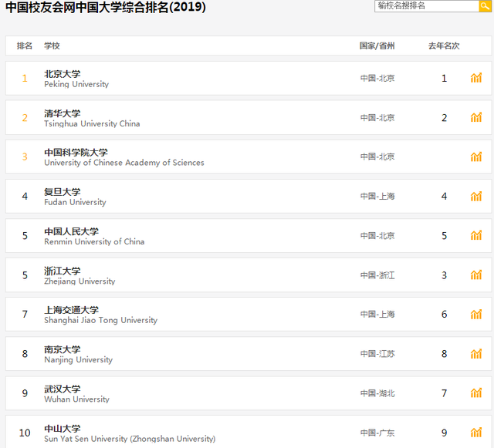Open the chart icon for Sun Yat Sen University
494x448 pixels.
[476, 433]
